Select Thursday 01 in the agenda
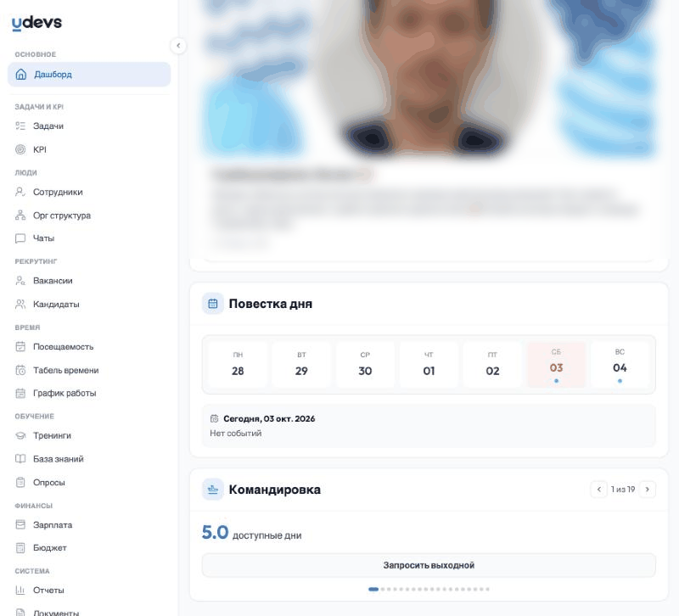This screenshot has height=616, width=679. 429,365
